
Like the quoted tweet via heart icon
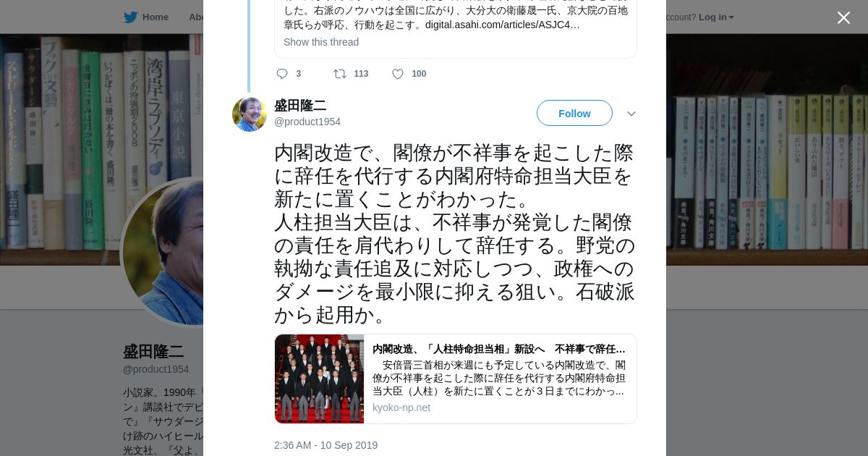pyautogui.click(x=398, y=74)
